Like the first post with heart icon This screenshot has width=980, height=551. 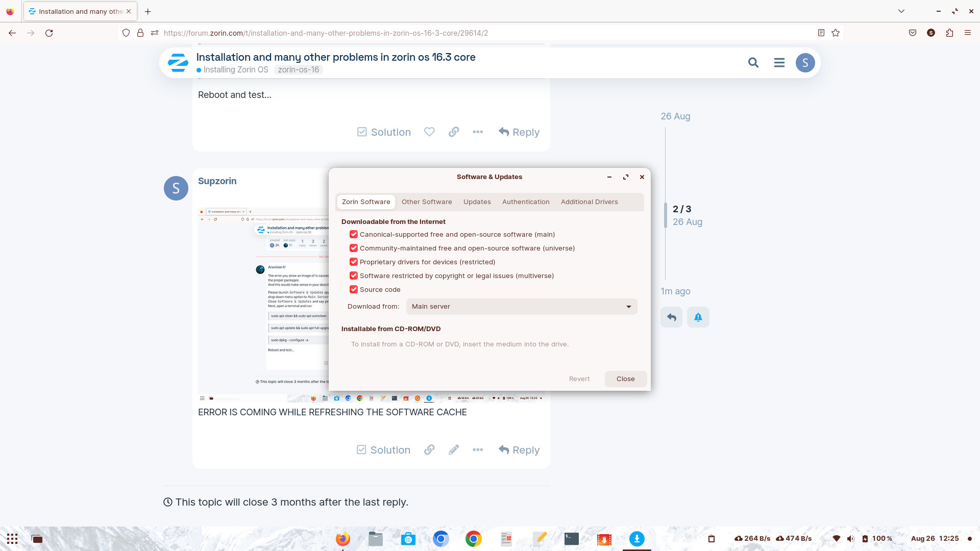coord(429,132)
